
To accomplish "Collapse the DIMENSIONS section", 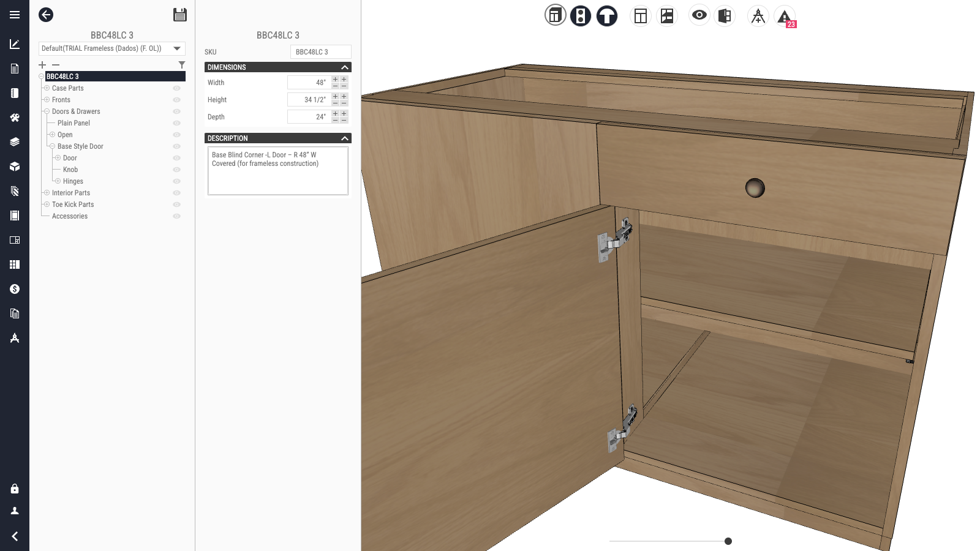I will click(x=345, y=67).
